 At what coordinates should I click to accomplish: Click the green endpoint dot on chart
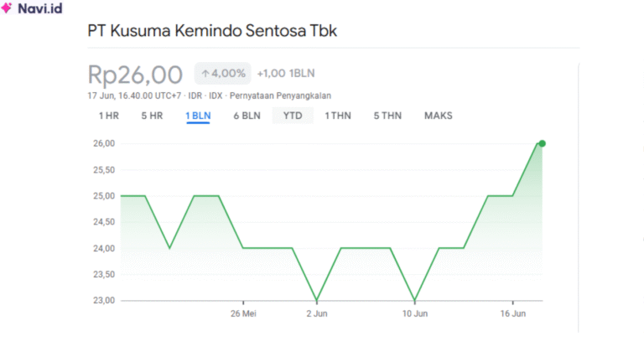coord(543,143)
